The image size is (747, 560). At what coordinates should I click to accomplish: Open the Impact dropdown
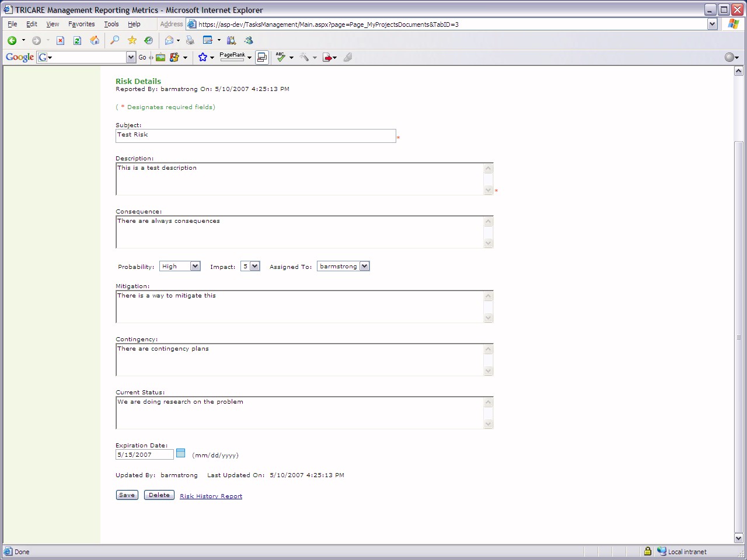point(254,266)
